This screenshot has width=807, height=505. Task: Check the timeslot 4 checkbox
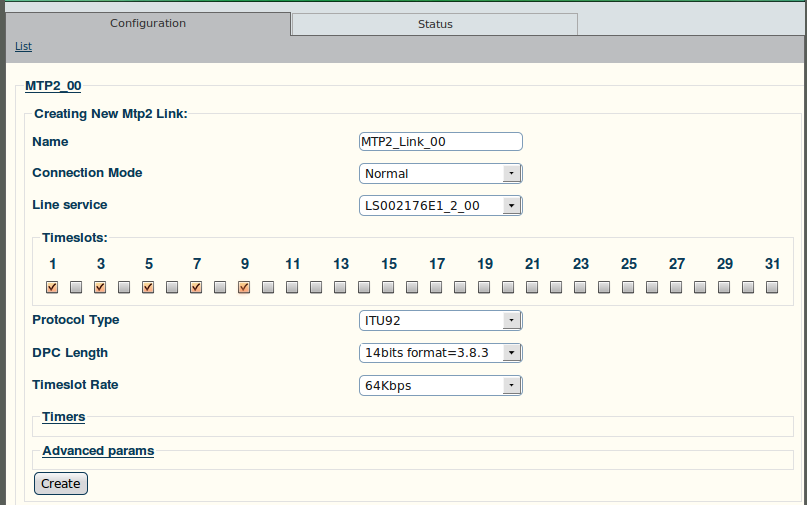coord(124,287)
